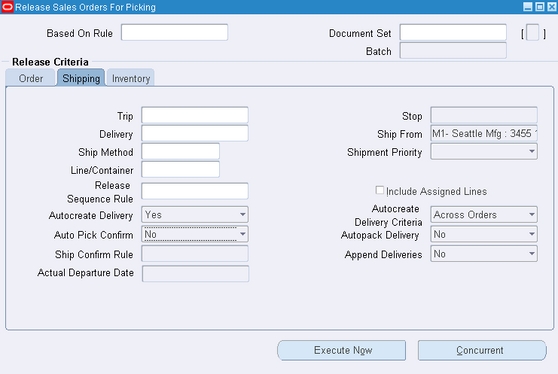Click the Release Sequence Rule field

click(195, 191)
